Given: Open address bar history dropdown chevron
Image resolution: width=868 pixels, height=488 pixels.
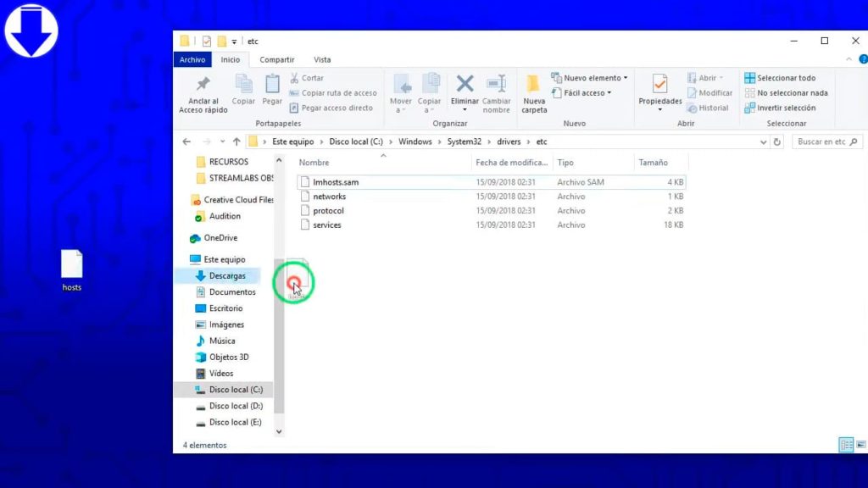Looking at the screenshot, I should click(764, 142).
